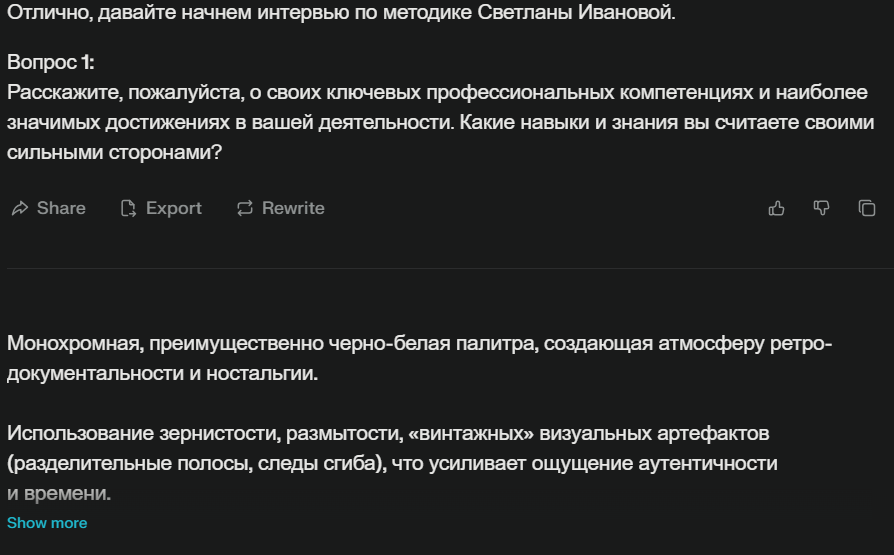Like the answer with thumbs up

776,208
